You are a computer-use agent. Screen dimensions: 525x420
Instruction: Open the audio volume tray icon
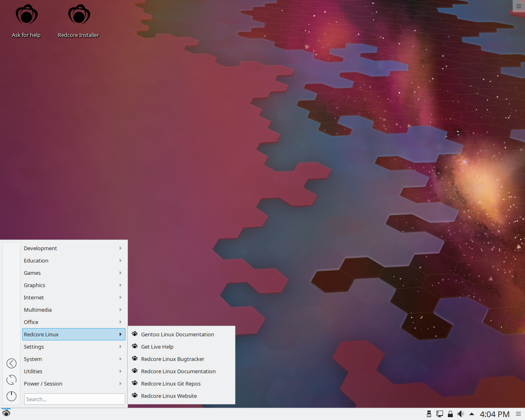coord(461,414)
